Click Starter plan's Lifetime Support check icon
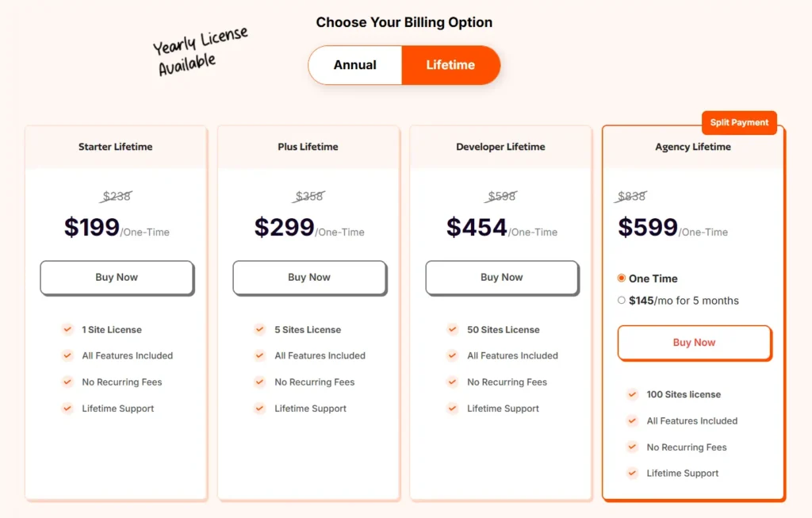 67,409
